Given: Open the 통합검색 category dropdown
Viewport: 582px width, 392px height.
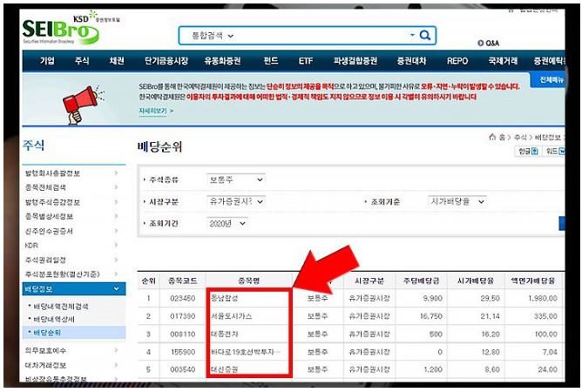Looking at the screenshot, I should (213, 36).
